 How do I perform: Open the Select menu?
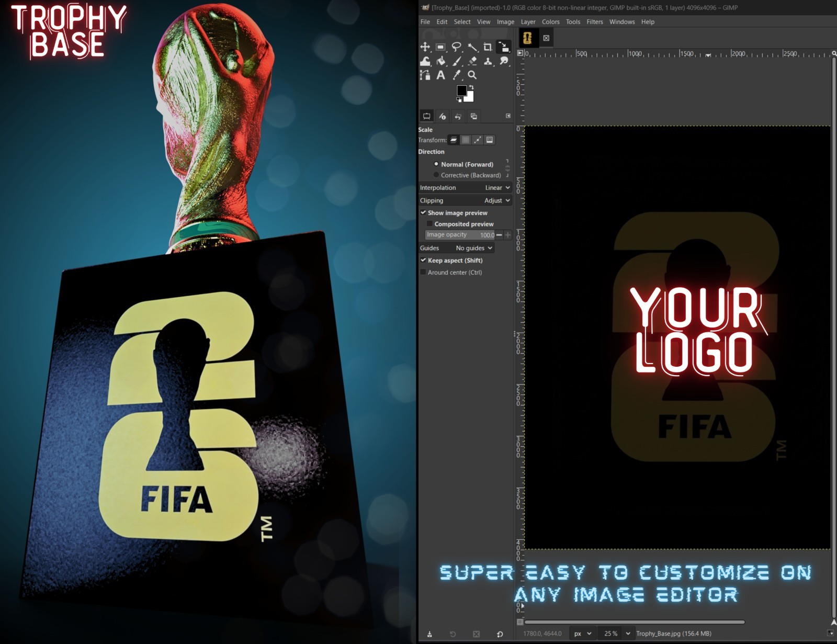click(462, 22)
